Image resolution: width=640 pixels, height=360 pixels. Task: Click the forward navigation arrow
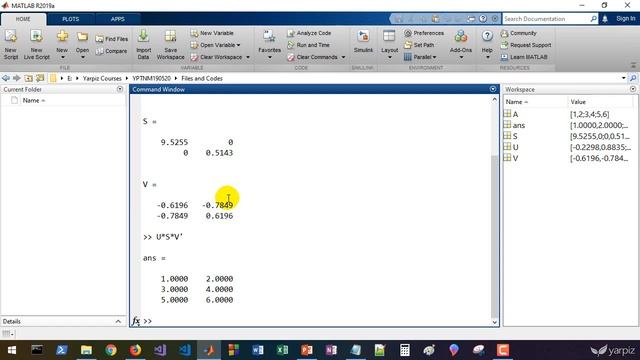click(x=17, y=78)
